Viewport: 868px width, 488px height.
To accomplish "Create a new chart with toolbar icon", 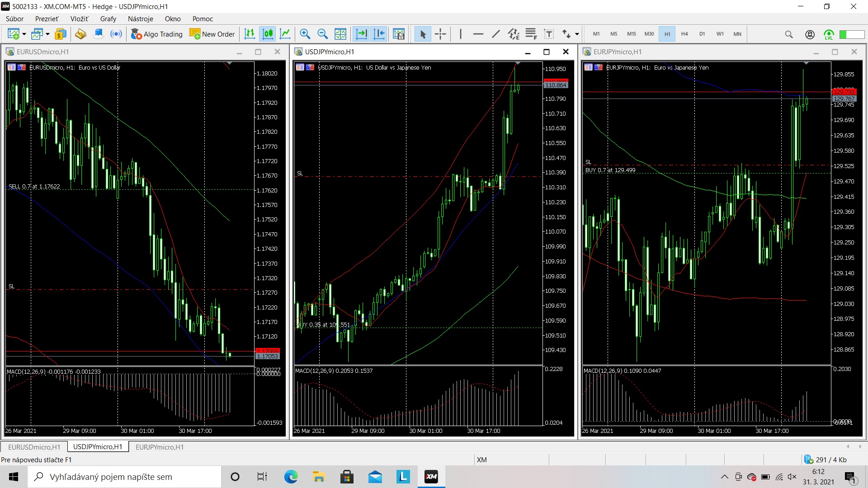I will pos(13,34).
